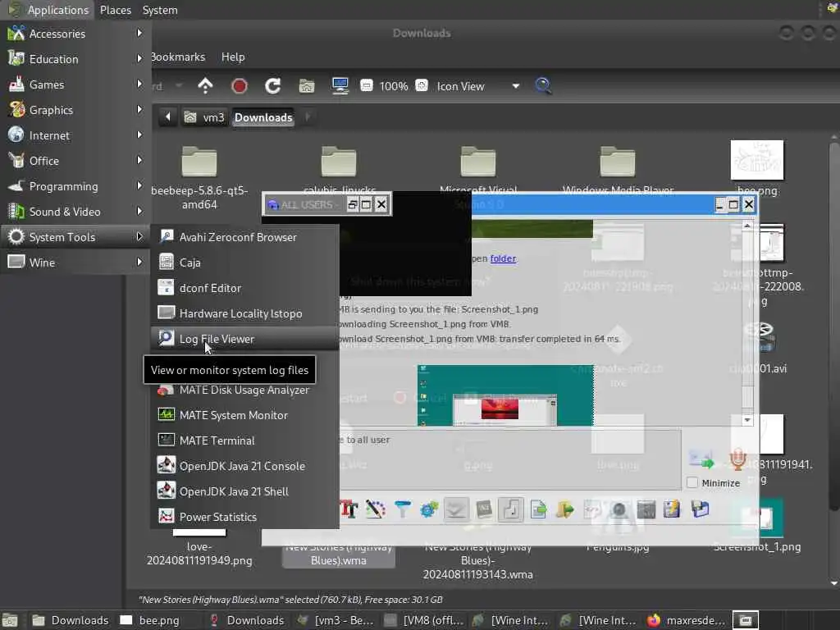Click scroll-down arrow in chat message area

point(746,420)
